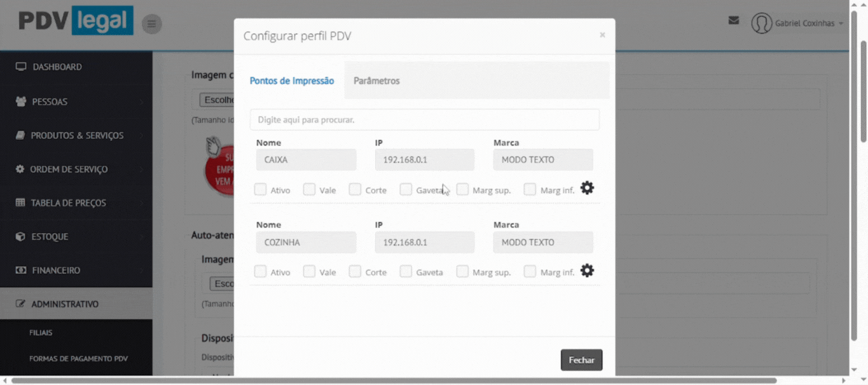Close the Configurar perfil PDV dialog
The width and height of the screenshot is (868, 385).
pos(602,35)
